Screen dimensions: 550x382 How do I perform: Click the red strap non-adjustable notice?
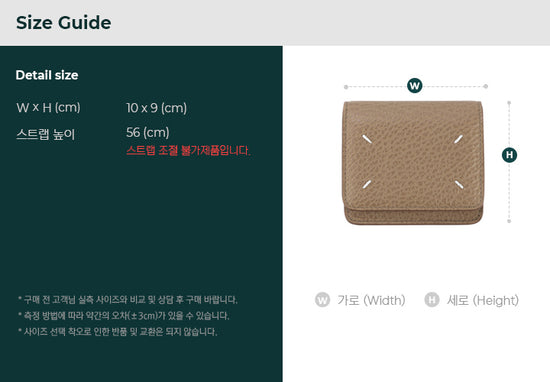pyautogui.click(x=188, y=150)
